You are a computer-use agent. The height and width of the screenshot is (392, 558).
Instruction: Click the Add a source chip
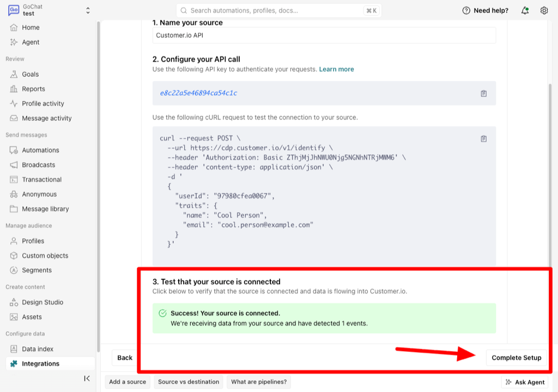(128, 382)
